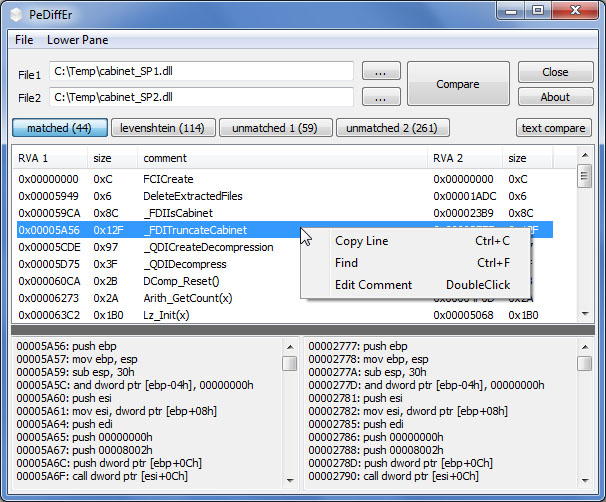The height and width of the screenshot is (502, 606).
Task: Click left disassembly pane scroll up arrow
Action: [x=290, y=347]
